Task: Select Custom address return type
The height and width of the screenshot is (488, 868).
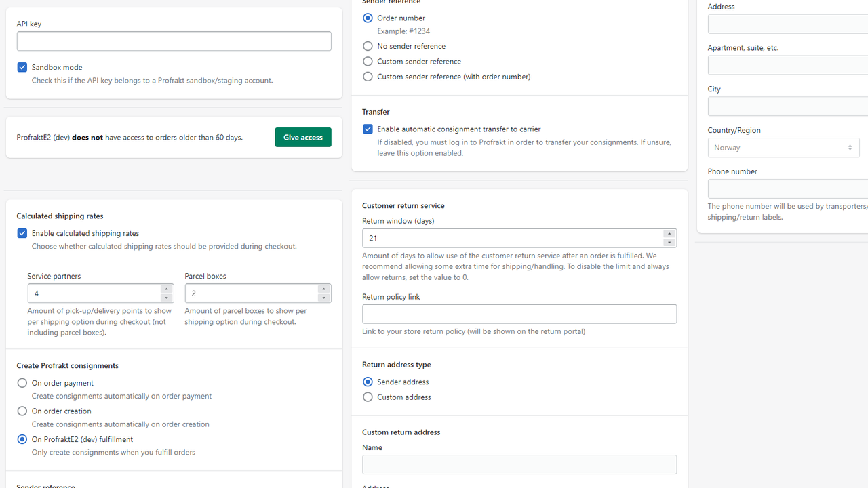Action: click(368, 397)
